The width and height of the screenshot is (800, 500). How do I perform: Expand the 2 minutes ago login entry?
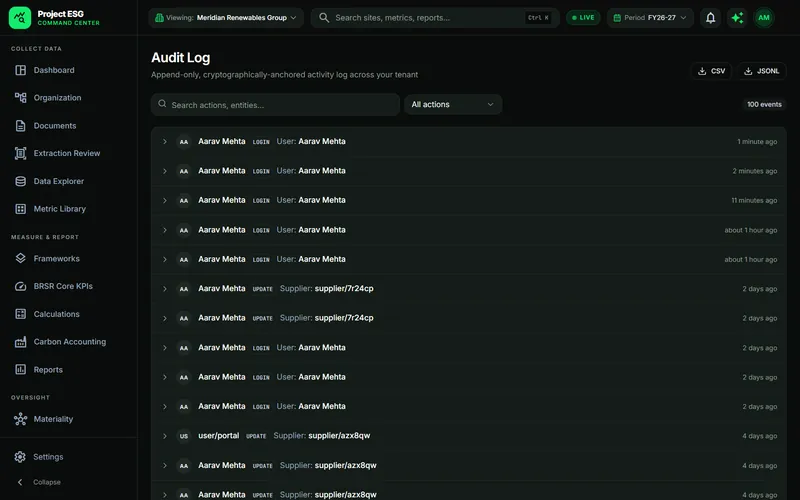pyautogui.click(x=165, y=171)
